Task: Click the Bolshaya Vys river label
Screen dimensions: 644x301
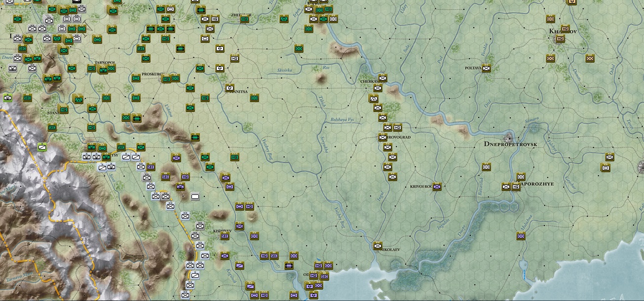Action: coord(342,120)
